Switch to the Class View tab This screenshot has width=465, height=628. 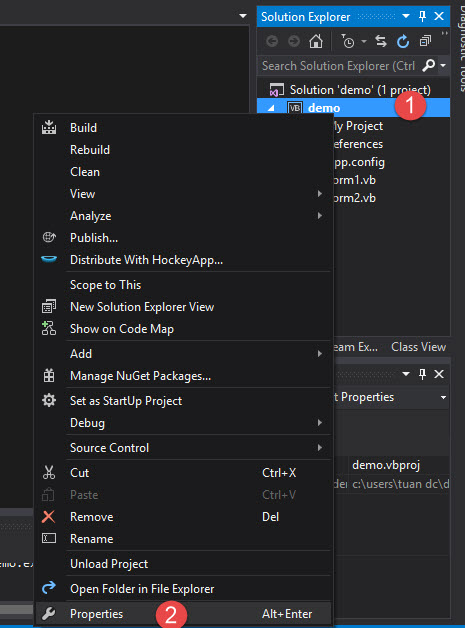click(x=418, y=346)
